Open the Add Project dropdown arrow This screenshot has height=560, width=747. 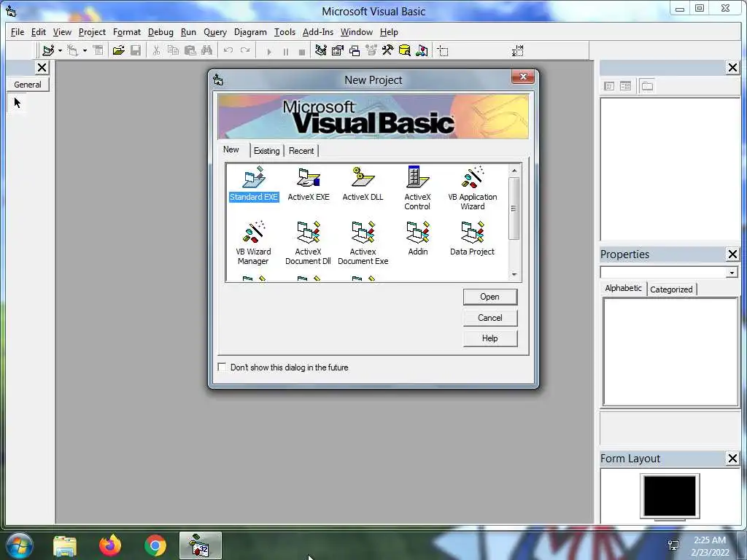60,50
